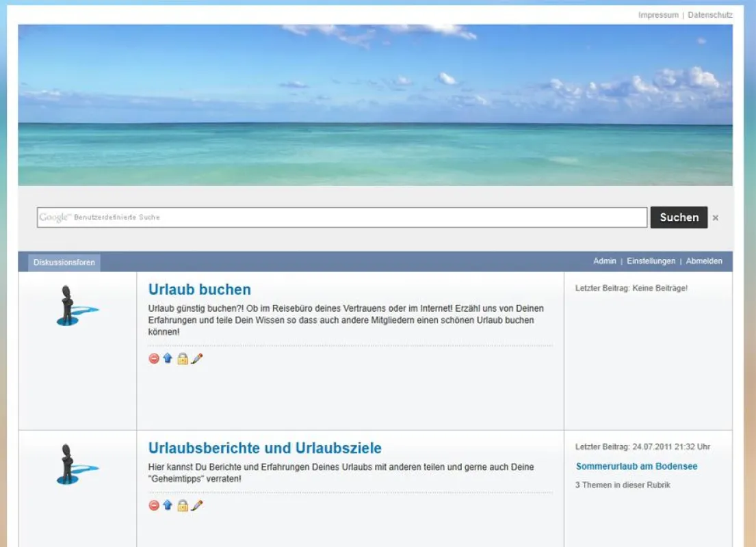The height and width of the screenshot is (547, 756).
Task: Delete the Urlaubsberichte und Urlaubsziele forum
Action: 154,505
